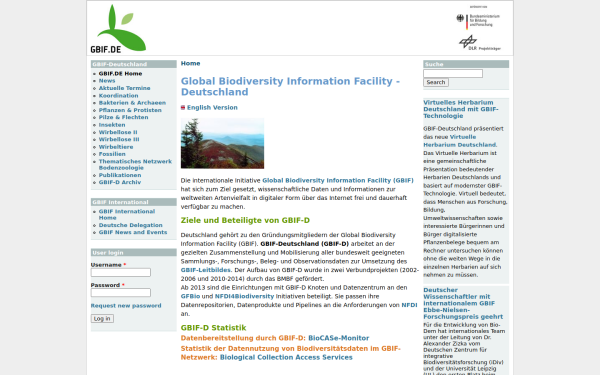Screen dimensions: 600x375
Task: Click the DLR Projektträger logo
Action: [479, 43]
